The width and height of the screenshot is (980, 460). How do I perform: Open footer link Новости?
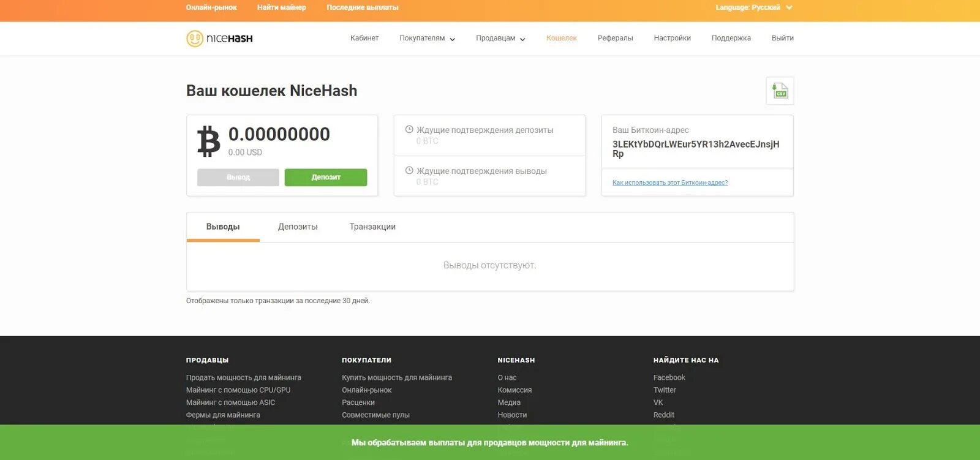pyautogui.click(x=512, y=415)
